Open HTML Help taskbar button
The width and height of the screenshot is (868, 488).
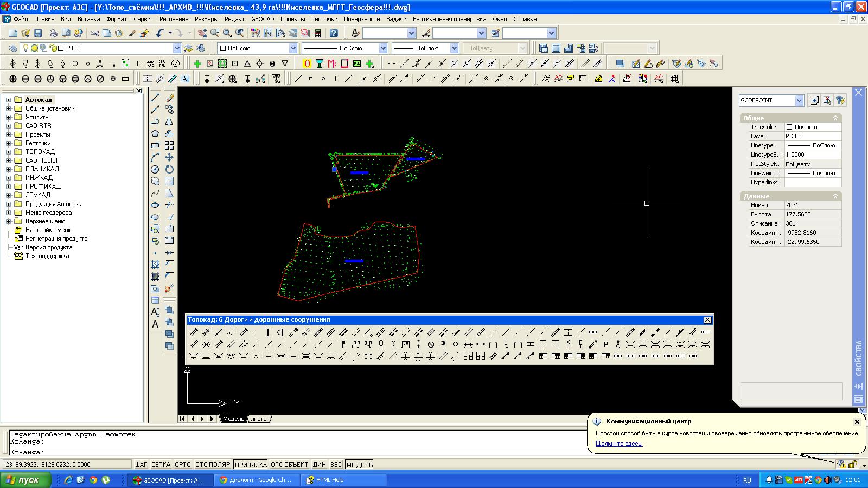click(x=343, y=480)
